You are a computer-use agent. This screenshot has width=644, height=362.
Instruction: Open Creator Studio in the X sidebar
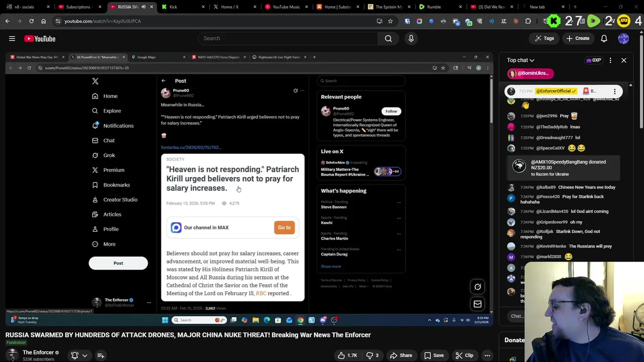(115, 200)
